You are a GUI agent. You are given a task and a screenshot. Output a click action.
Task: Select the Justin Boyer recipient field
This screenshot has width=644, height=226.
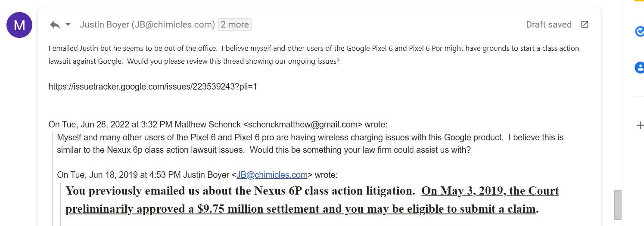point(147,25)
